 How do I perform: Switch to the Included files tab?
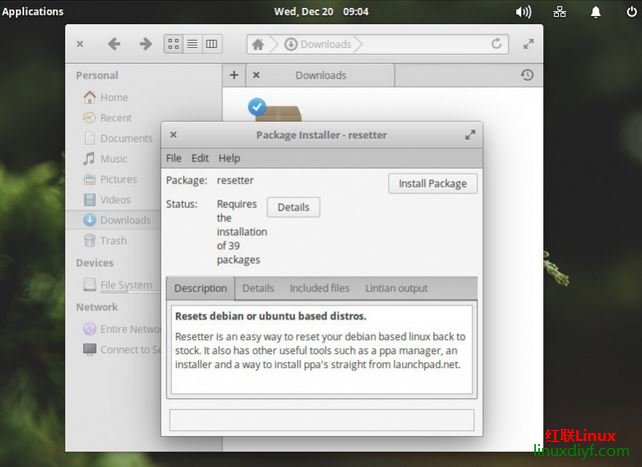tap(319, 288)
